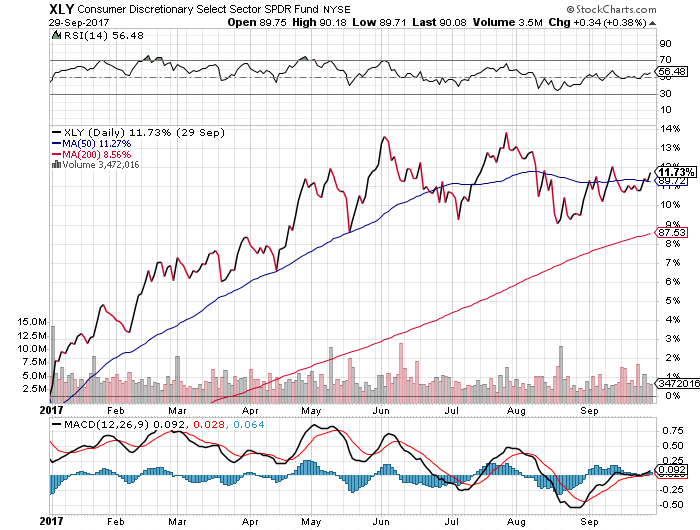Click the 15.0M volume axis label

[32, 321]
